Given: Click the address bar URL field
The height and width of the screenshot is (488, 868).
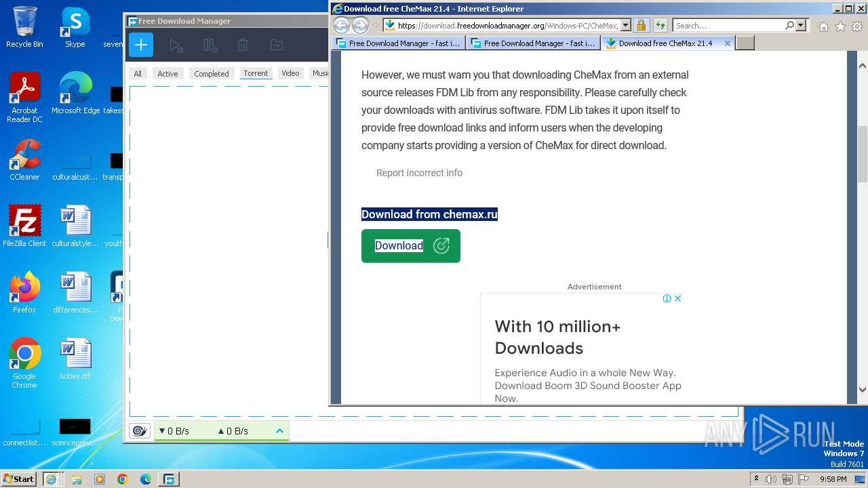Looking at the screenshot, I should [x=507, y=26].
